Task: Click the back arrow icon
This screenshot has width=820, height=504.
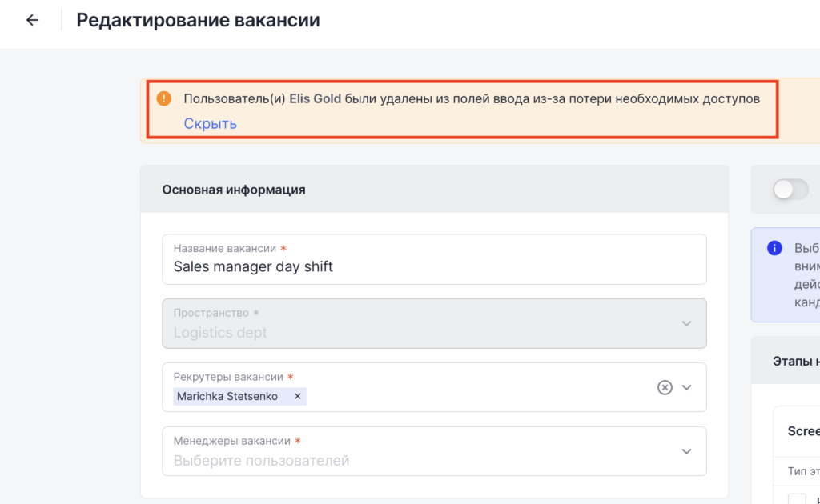Action: (32, 20)
